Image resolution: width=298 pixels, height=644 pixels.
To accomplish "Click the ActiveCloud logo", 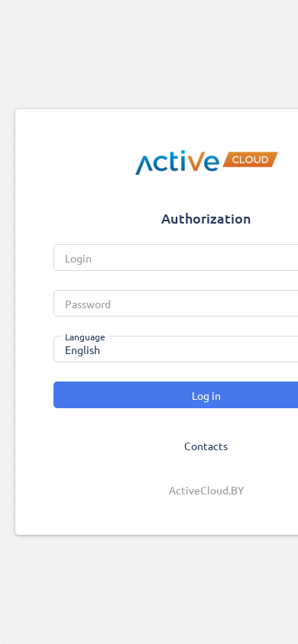I will point(206,163).
